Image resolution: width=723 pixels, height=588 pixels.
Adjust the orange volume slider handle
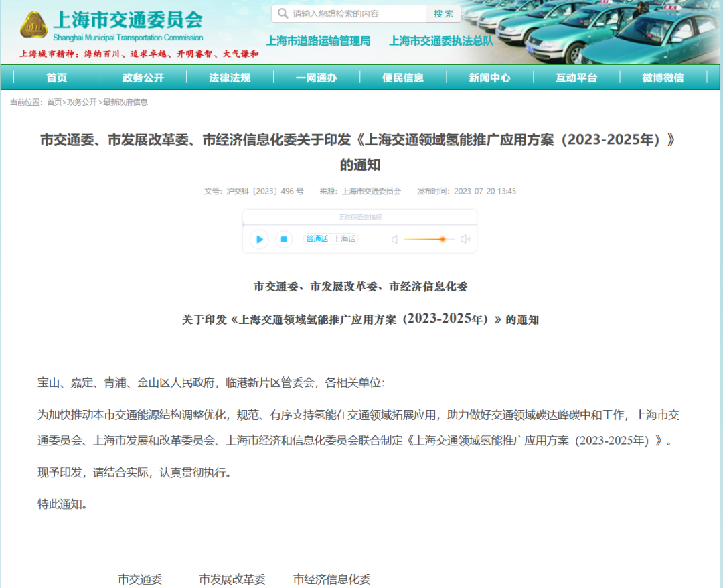443,239
